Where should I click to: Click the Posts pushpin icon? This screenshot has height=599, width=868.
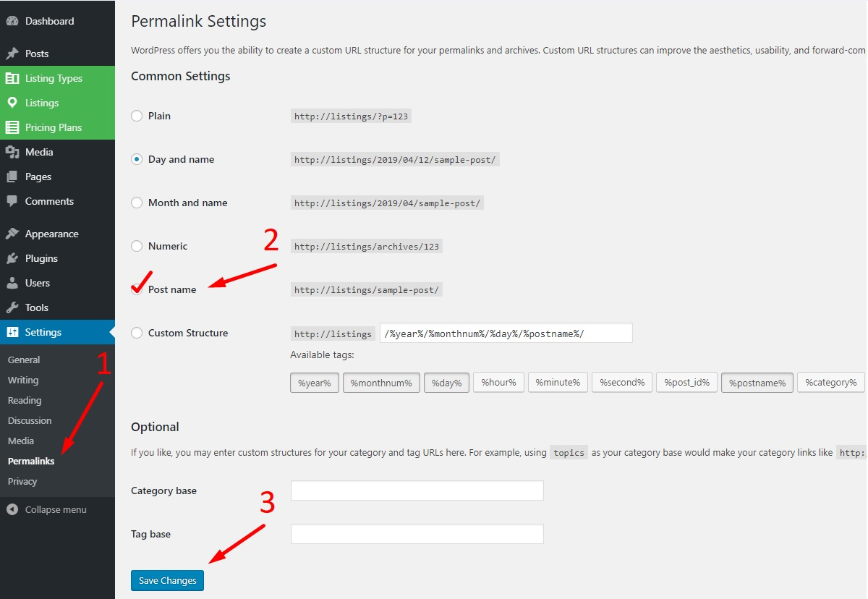pos(12,54)
